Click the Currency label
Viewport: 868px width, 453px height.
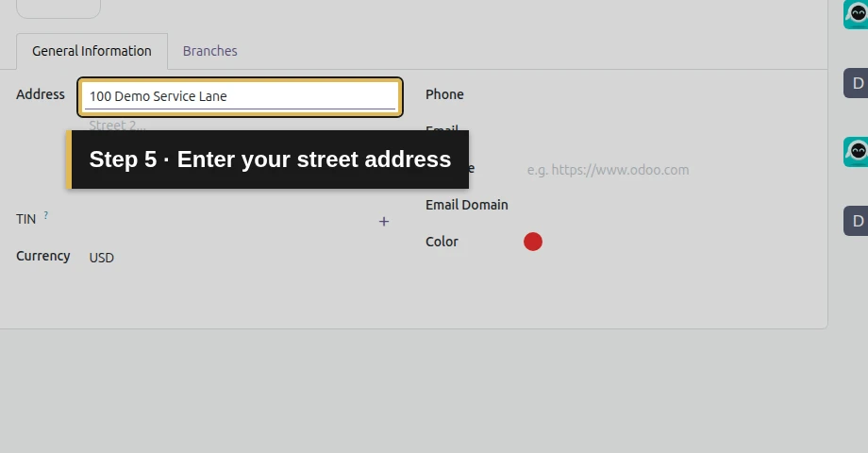pos(43,256)
